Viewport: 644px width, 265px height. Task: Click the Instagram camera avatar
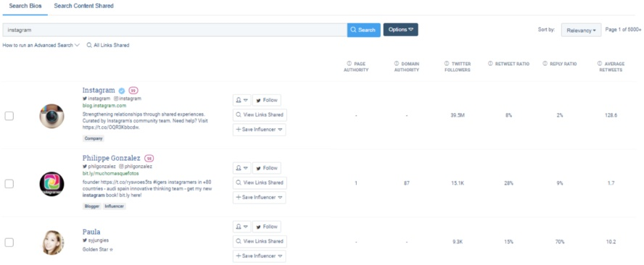click(51, 116)
